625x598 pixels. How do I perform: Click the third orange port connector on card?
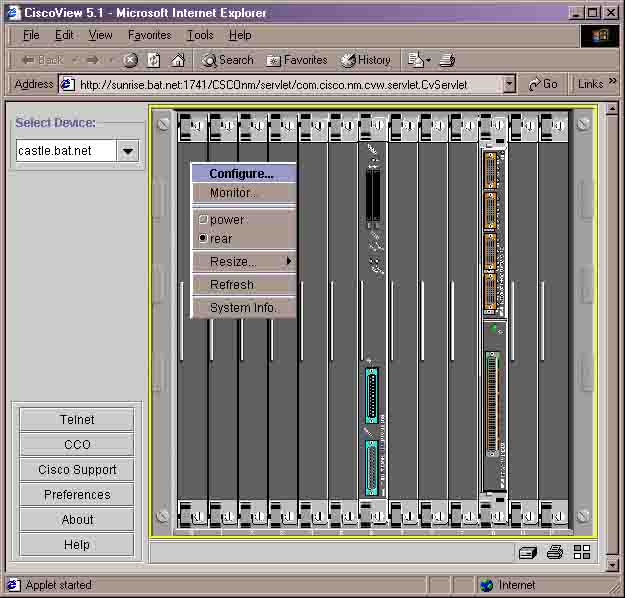490,252
